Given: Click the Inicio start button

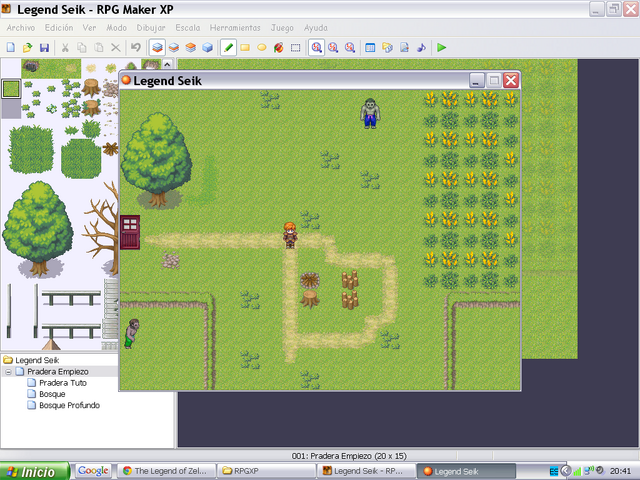Looking at the screenshot, I should tap(34, 471).
